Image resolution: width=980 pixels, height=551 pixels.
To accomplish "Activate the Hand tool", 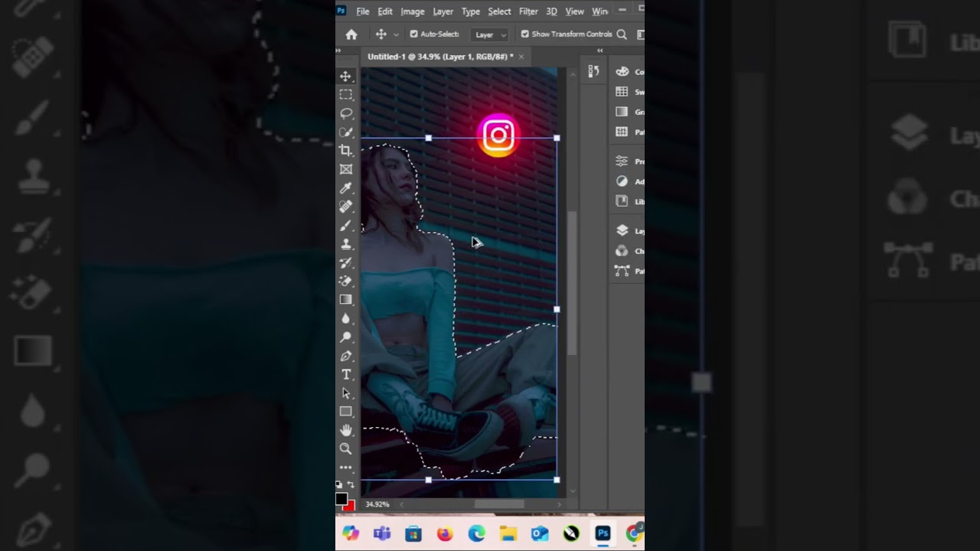I will coord(346,430).
